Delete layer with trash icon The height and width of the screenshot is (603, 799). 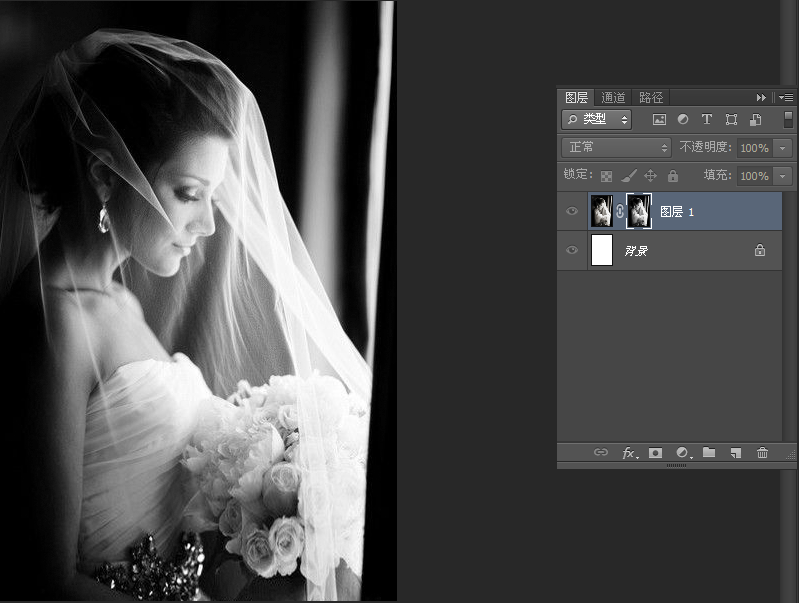[762, 453]
